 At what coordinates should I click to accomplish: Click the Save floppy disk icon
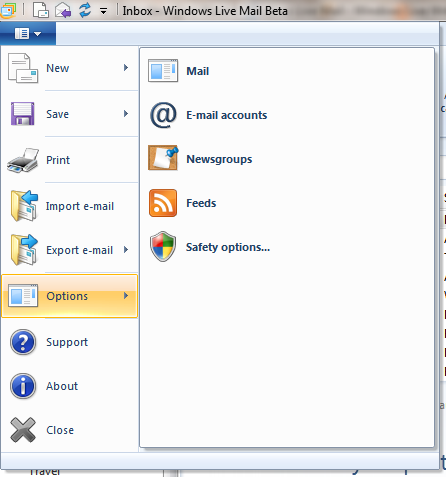tap(23, 114)
